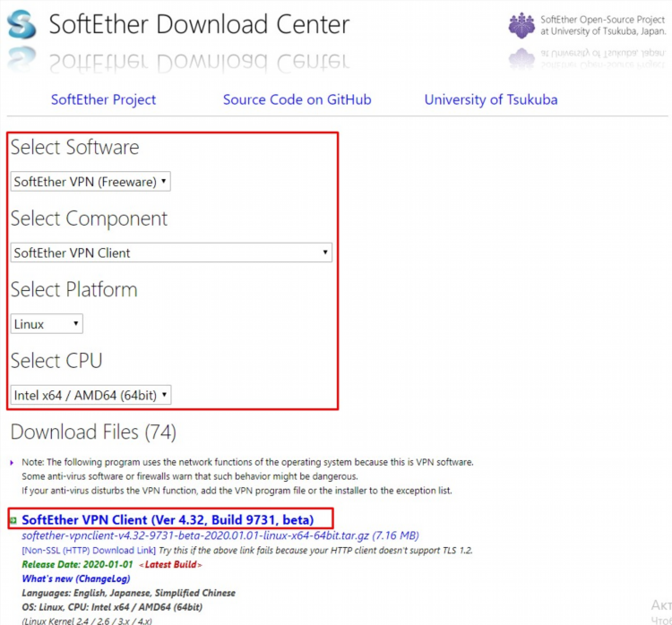
Task: Open Source Code on GitHub link
Action: 297,99
